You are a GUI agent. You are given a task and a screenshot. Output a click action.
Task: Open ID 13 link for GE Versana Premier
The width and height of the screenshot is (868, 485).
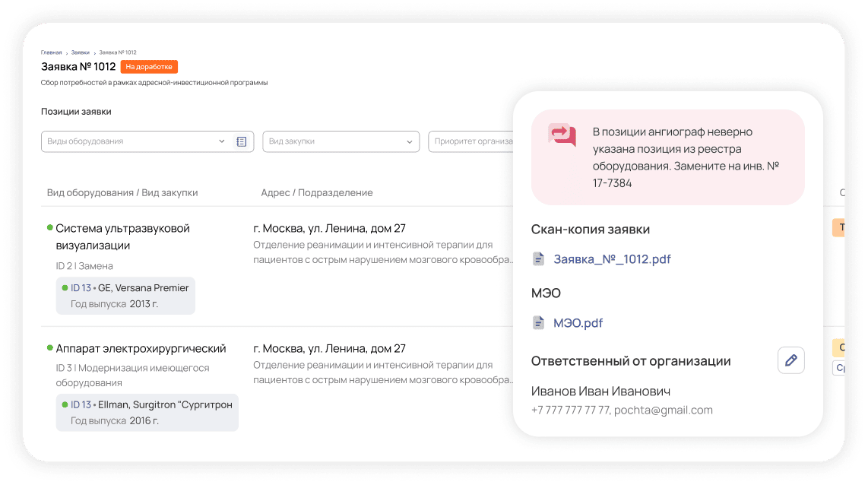81,288
